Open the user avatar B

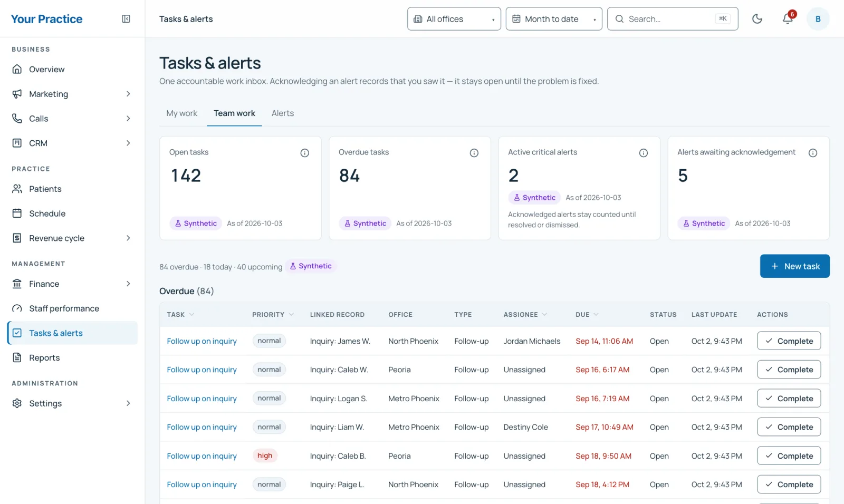818,19
